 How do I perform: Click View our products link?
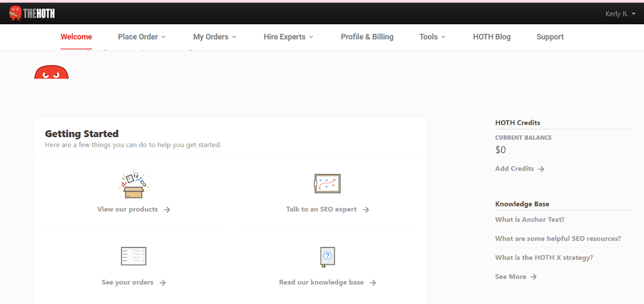[128, 209]
